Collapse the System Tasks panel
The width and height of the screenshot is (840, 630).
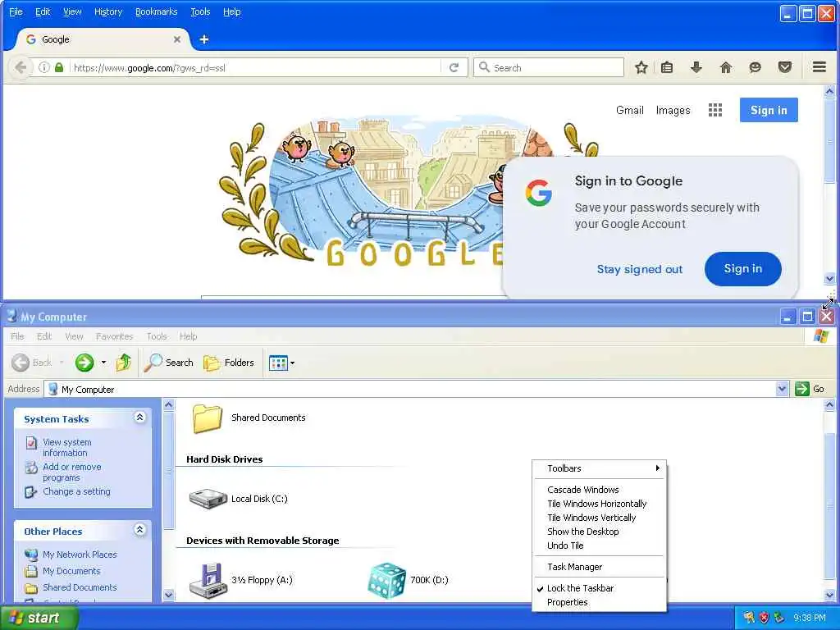coord(139,418)
